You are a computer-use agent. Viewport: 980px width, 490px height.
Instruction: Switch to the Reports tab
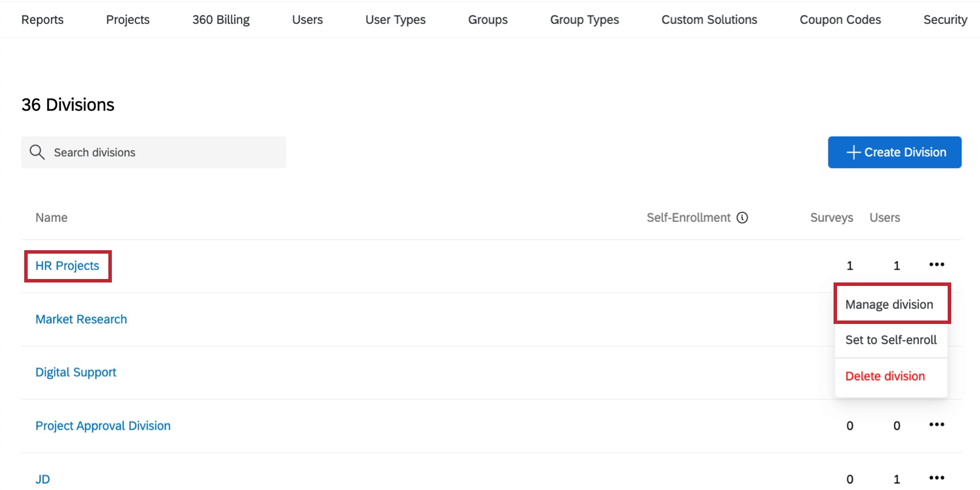(43, 20)
